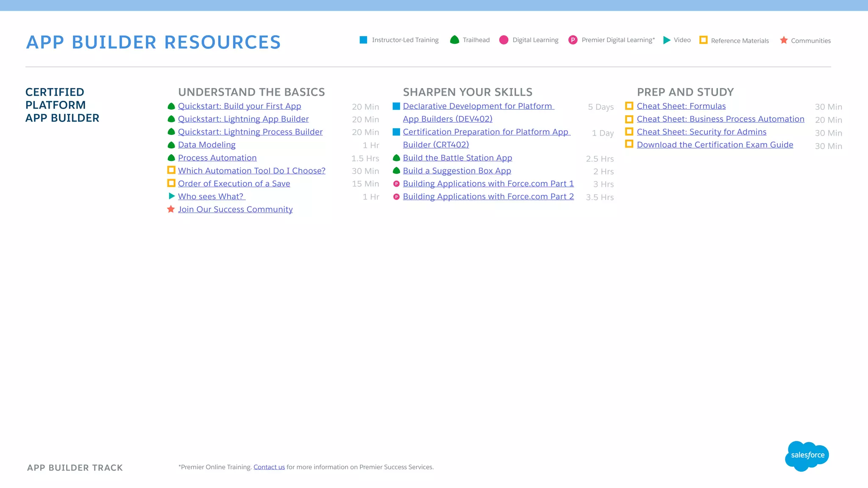Click the Sharpen Your Skills heading
This screenshot has height=488, width=868.
click(467, 92)
